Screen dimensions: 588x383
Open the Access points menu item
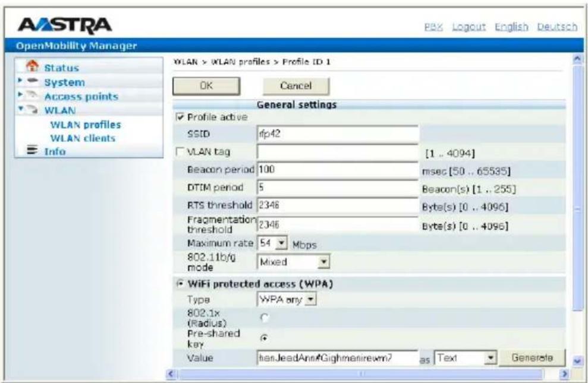click(x=81, y=97)
